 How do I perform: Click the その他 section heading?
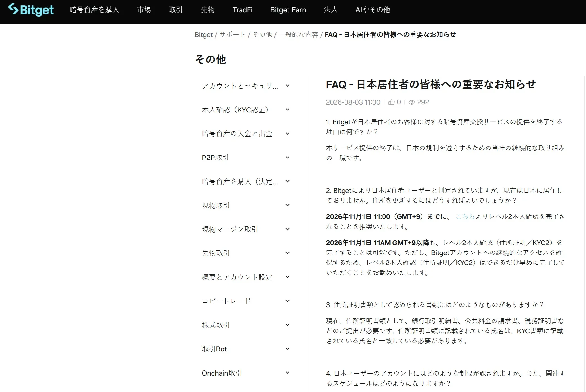(211, 60)
